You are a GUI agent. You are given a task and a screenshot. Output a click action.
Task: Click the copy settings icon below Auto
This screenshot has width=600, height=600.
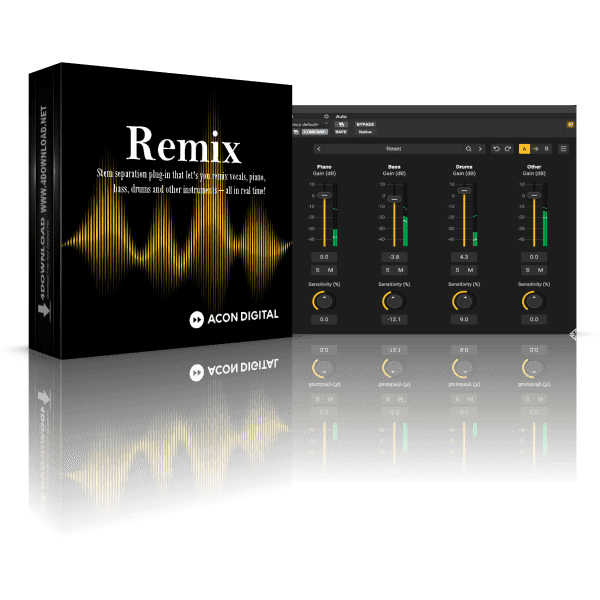click(x=341, y=125)
